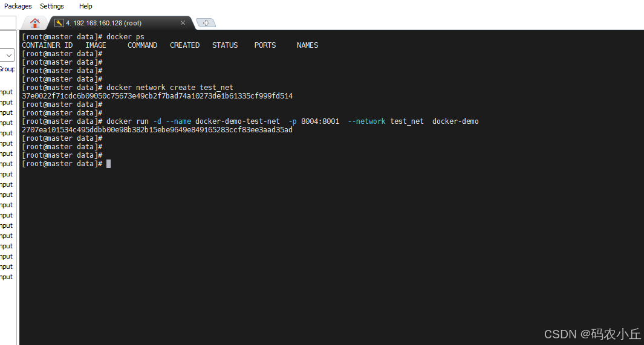
Task: Click the port mapping 8004:8001
Action: [320, 121]
